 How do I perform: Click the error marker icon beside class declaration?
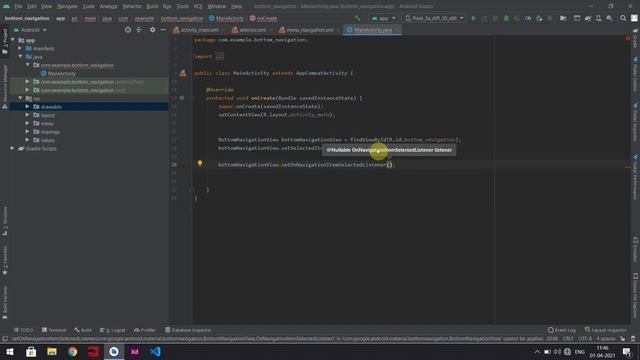pos(183,73)
